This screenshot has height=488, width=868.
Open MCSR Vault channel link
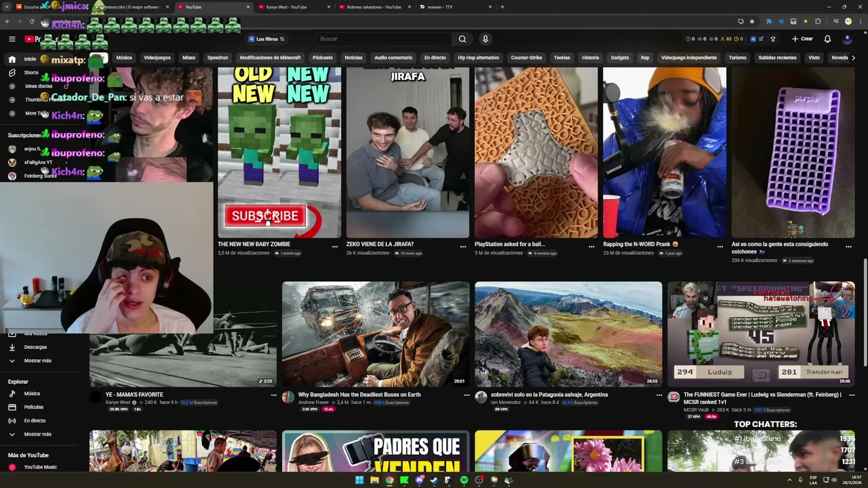(696, 410)
